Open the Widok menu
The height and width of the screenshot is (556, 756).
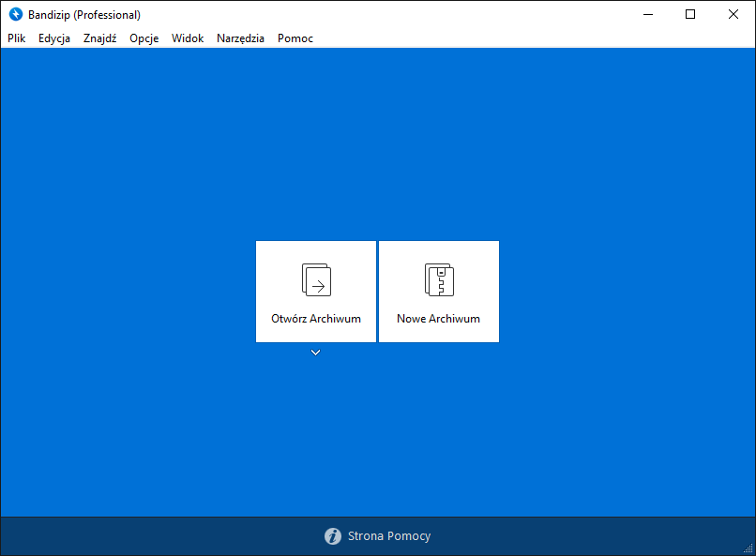188,38
